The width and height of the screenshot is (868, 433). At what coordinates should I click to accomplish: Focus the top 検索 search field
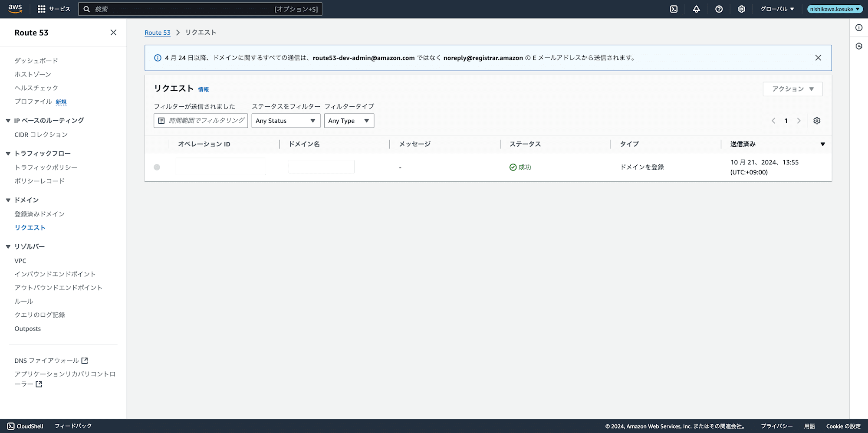pyautogui.click(x=200, y=9)
